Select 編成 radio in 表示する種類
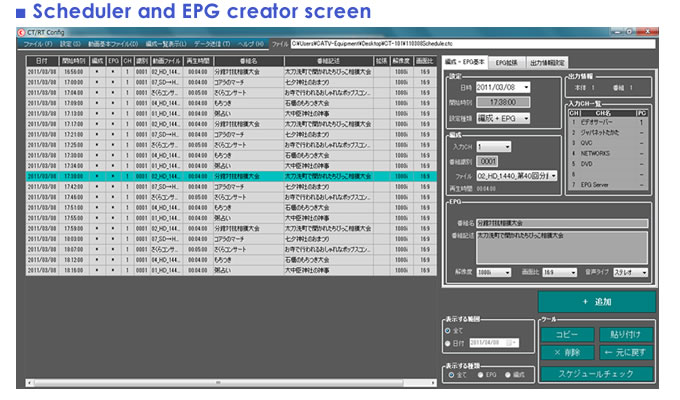This screenshot has height=400, width=680. pos(508,375)
